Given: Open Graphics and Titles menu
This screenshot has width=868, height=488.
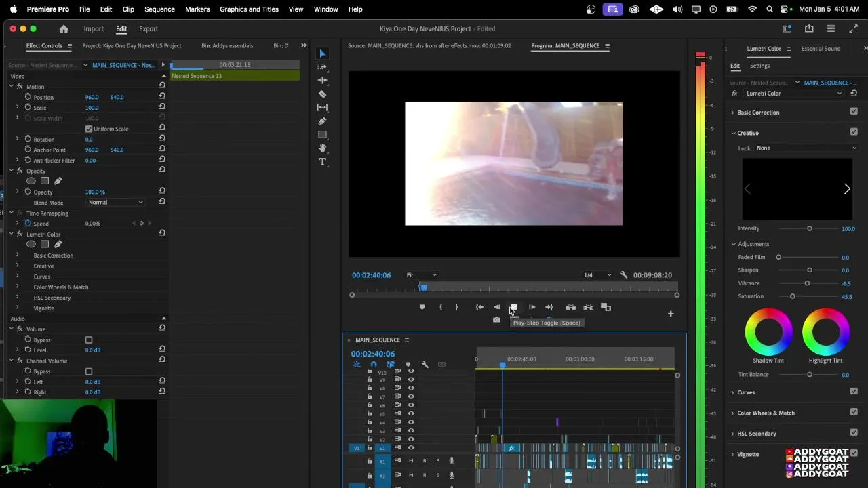Looking at the screenshot, I should pyautogui.click(x=249, y=9).
